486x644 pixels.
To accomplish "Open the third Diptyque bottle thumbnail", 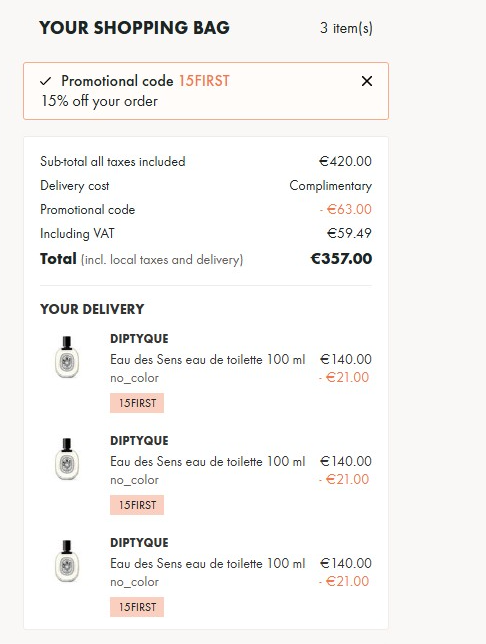I will pos(67,561).
